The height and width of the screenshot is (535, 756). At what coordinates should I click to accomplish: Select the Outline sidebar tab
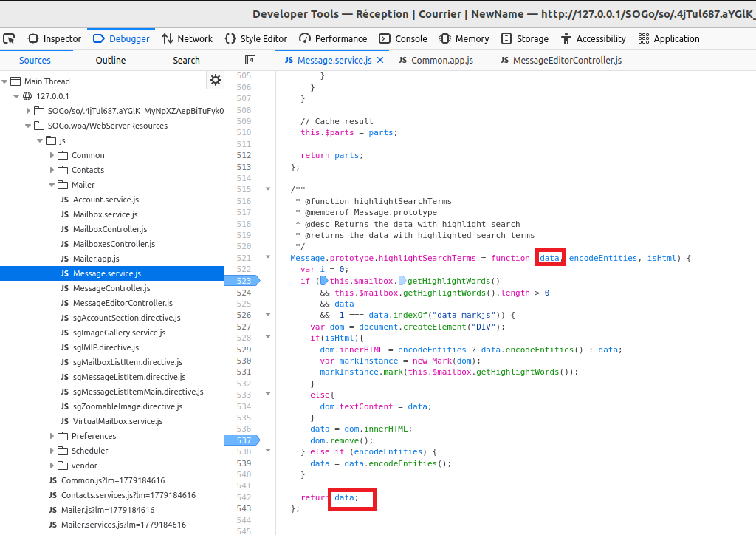click(x=111, y=61)
